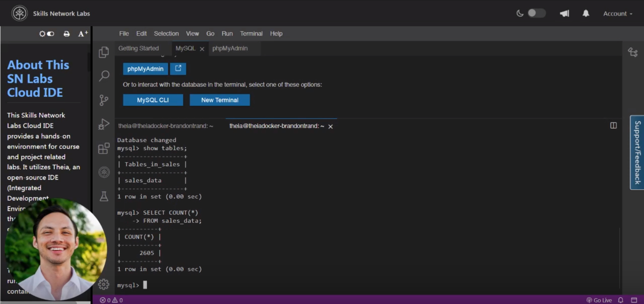
Task: Open the Run menu
Action: click(227, 34)
